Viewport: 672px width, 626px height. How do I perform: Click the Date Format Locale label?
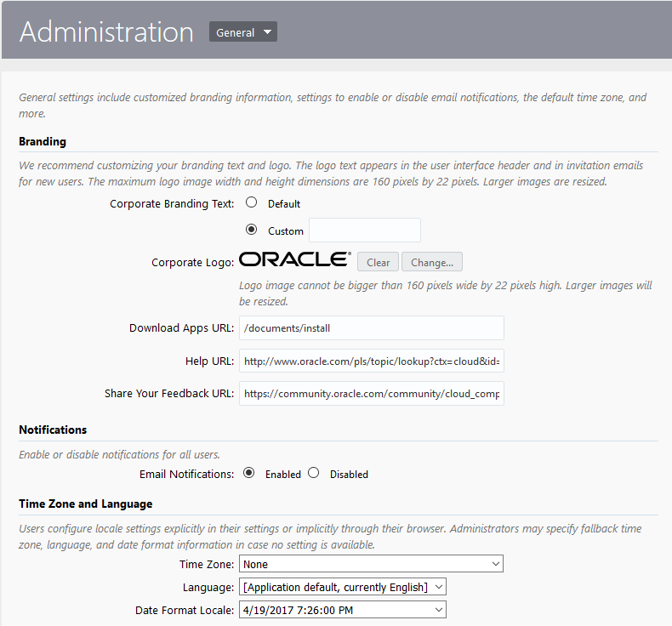coord(185,610)
